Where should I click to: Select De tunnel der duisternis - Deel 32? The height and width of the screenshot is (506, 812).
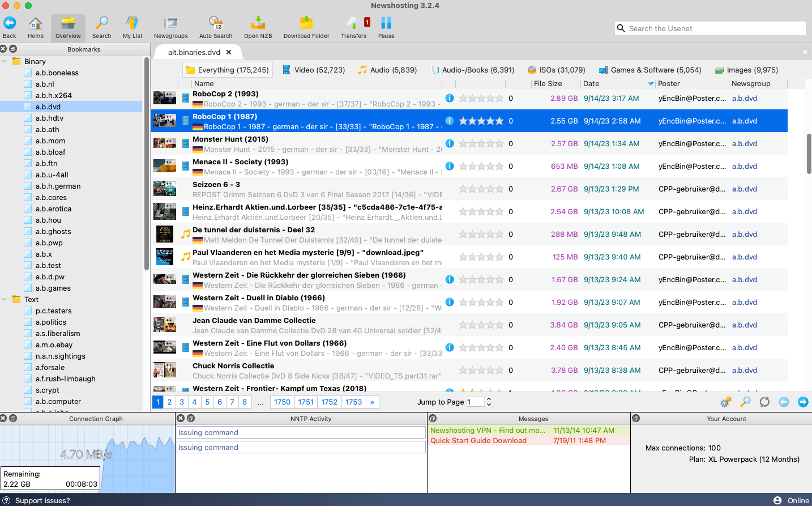tap(469, 234)
